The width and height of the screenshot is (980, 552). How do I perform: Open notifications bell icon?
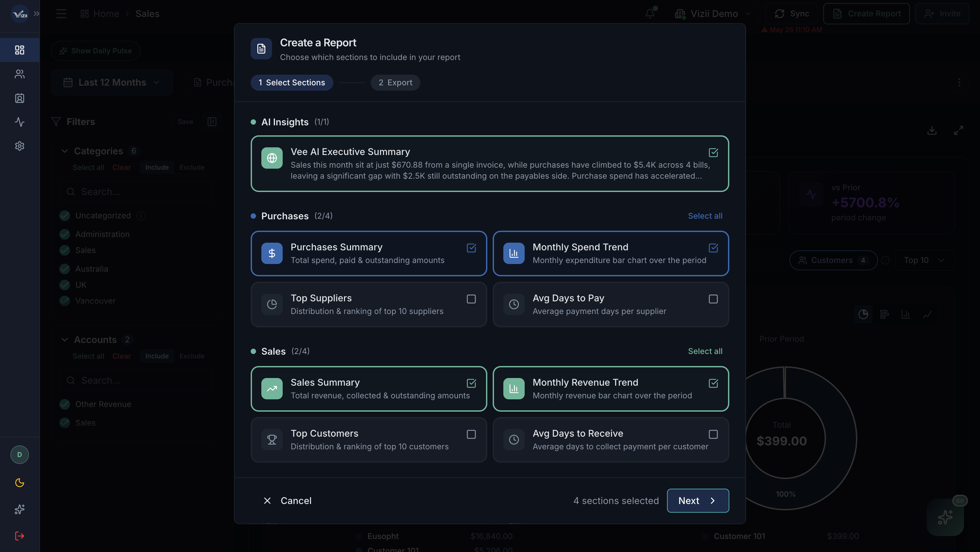coord(650,13)
